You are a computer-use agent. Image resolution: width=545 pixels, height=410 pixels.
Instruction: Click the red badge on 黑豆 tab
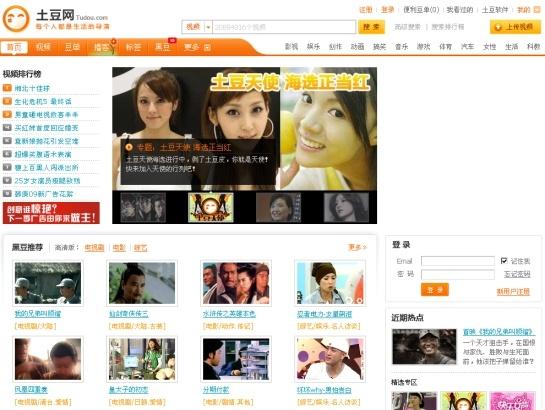172,40
